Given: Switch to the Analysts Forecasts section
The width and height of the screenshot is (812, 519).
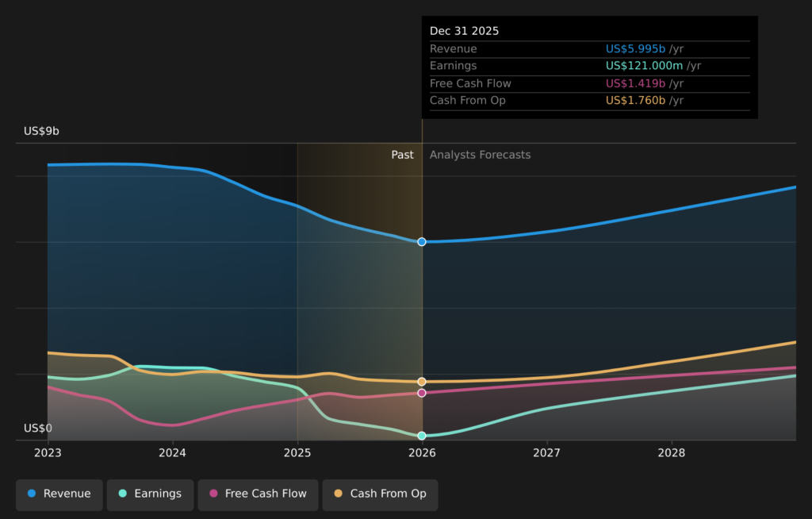Looking at the screenshot, I should pyautogui.click(x=479, y=155).
